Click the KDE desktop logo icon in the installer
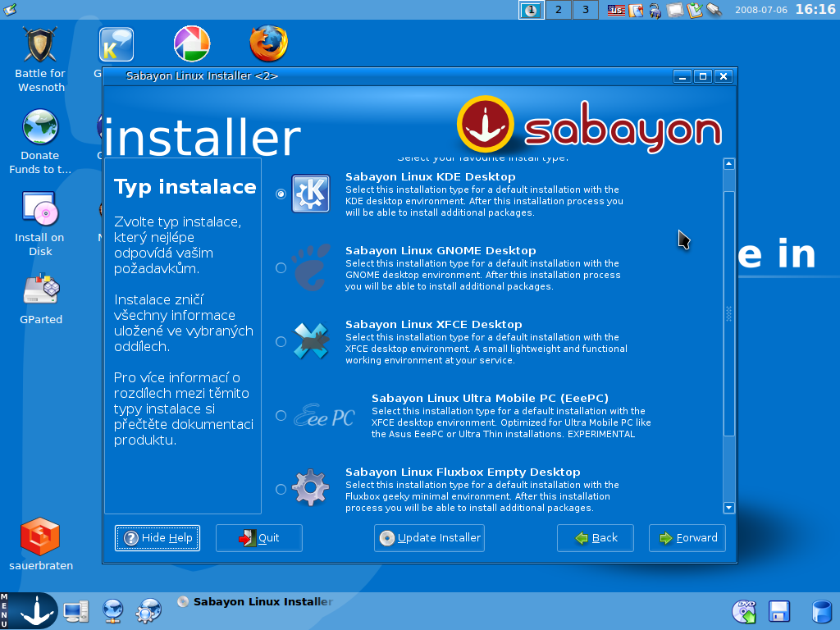 [311, 194]
